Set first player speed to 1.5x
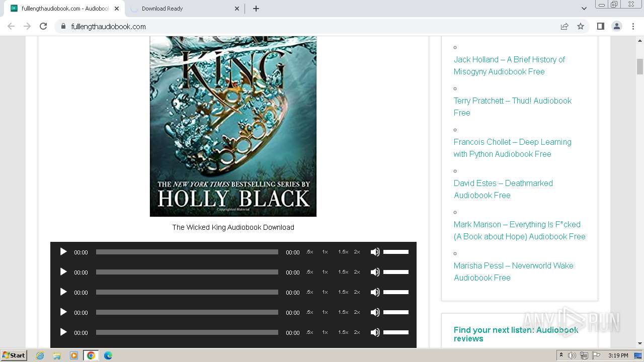The image size is (644, 362). pyautogui.click(x=343, y=252)
